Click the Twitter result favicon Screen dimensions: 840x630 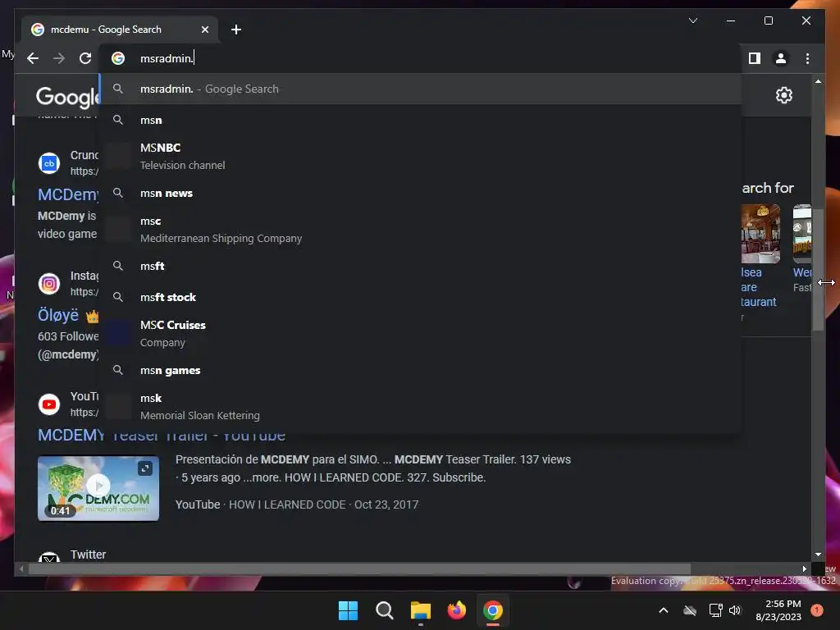coord(49,557)
